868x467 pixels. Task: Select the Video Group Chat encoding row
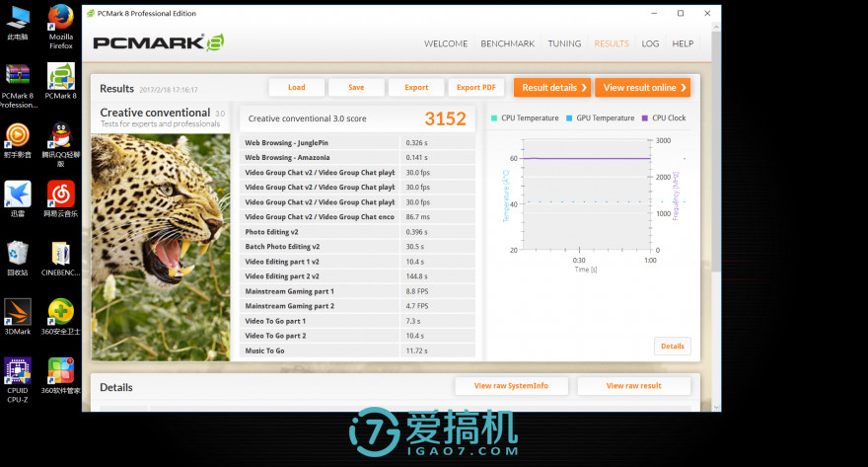(x=357, y=217)
